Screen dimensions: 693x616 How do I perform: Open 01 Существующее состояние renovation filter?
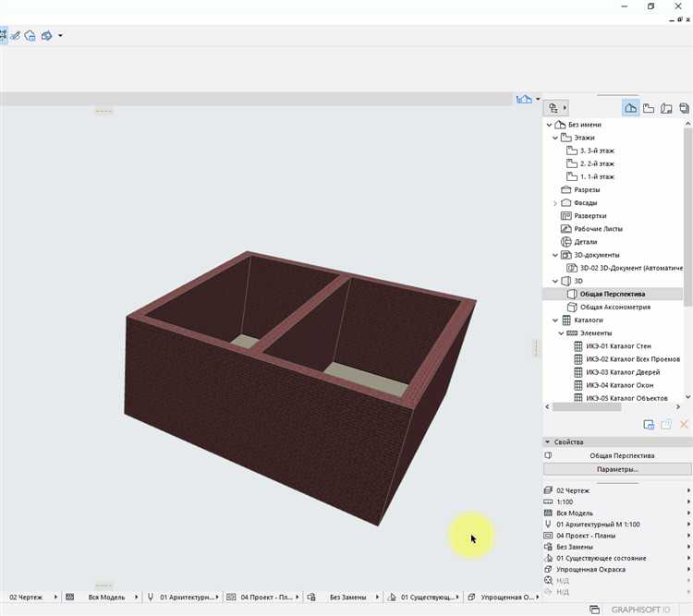617,558
